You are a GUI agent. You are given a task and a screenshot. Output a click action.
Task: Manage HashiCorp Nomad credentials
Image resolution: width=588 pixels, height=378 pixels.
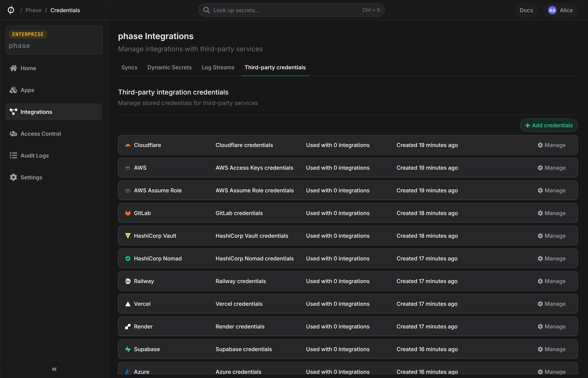(x=551, y=259)
